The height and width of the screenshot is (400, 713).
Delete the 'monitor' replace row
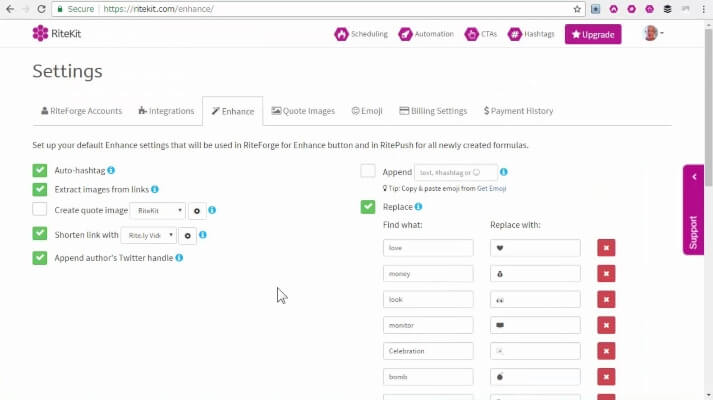point(606,325)
